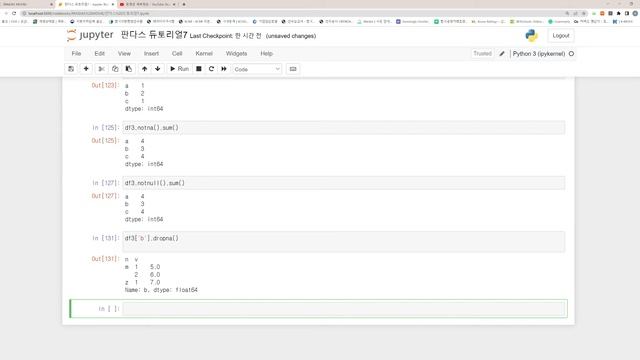Screen dimensions: 640x360
Task: Click the 7.0 value in Out[131]
Action: pyautogui.click(x=155, y=282)
